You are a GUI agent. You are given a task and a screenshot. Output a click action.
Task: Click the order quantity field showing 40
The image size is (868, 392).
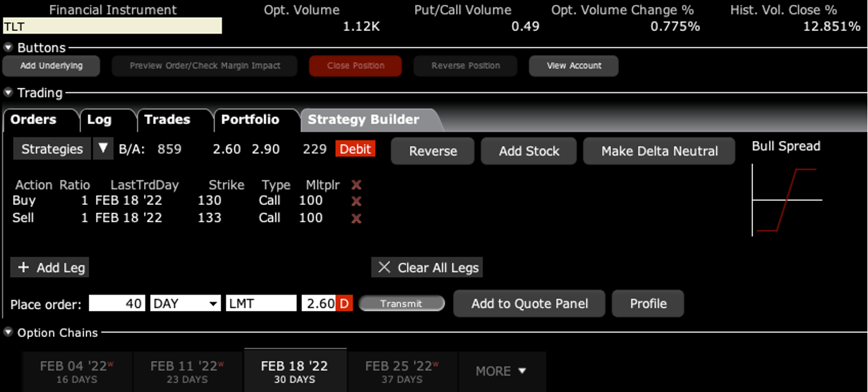click(x=117, y=303)
